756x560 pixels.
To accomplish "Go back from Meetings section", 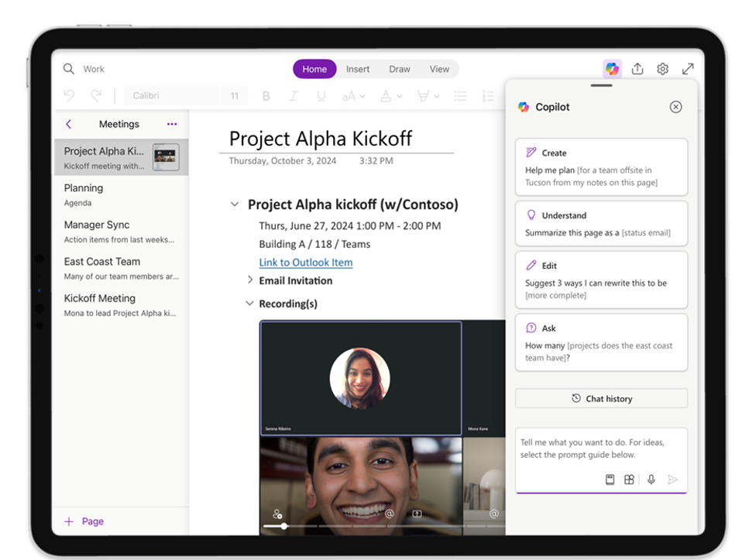I will point(68,124).
